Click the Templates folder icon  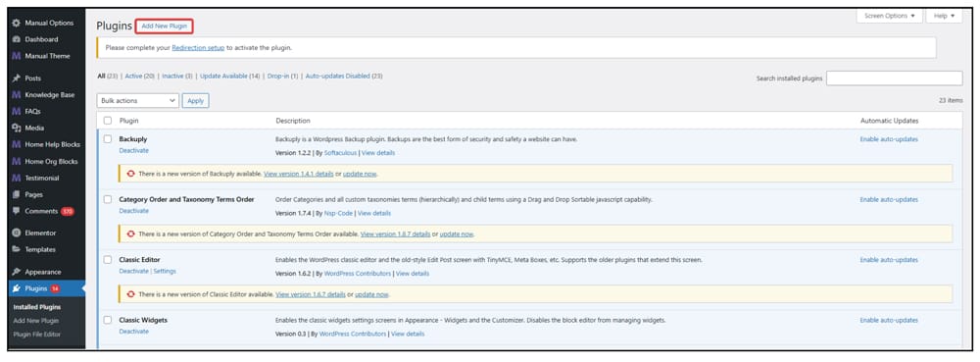pos(17,249)
